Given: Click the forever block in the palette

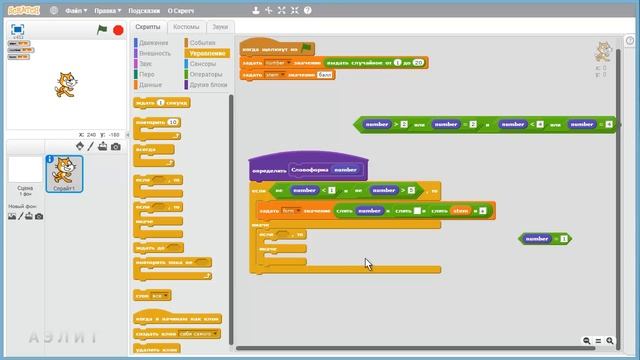Looking at the screenshot, I should (x=154, y=155).
